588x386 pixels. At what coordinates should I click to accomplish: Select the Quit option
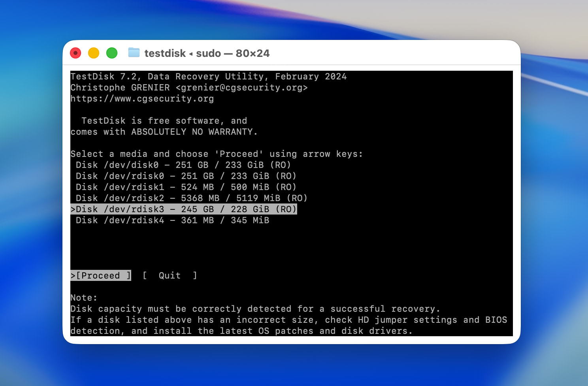tap(170, 275)
